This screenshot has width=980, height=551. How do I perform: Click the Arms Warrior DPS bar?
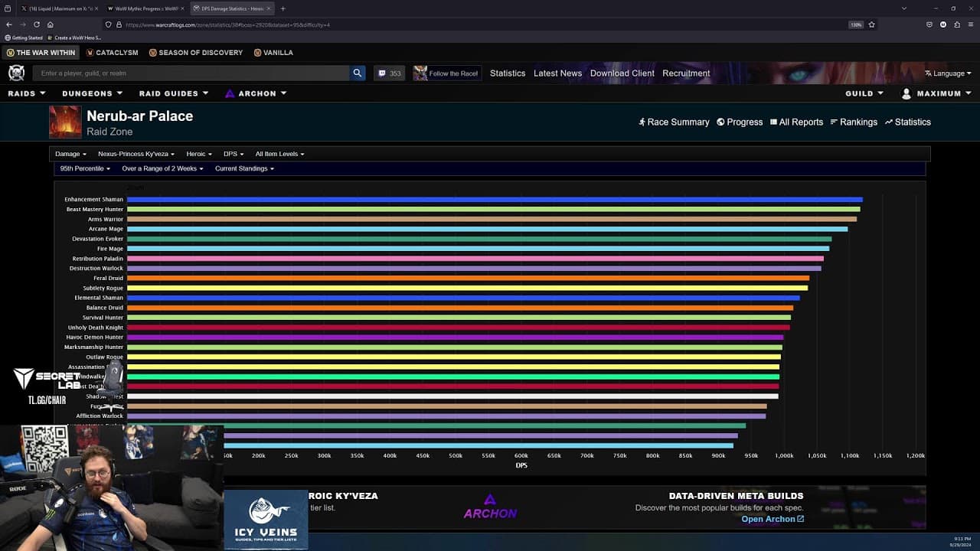click(x=492, y=219)
